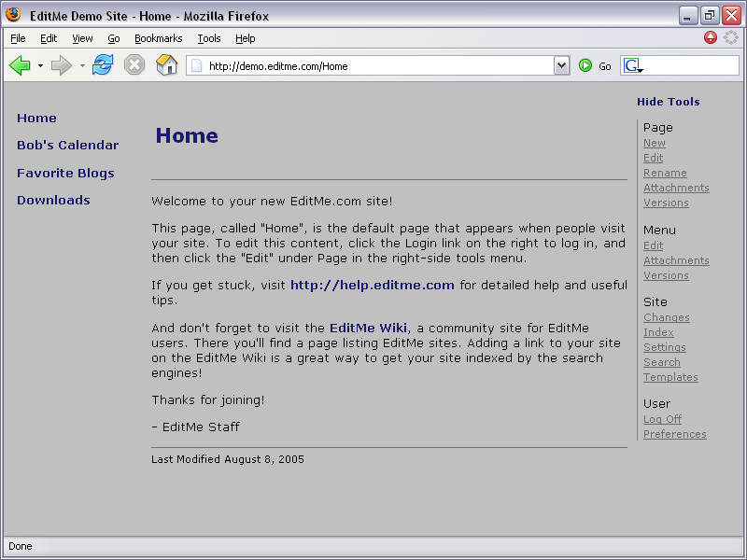Open Bob's Calendar page link

pos(67,146)
